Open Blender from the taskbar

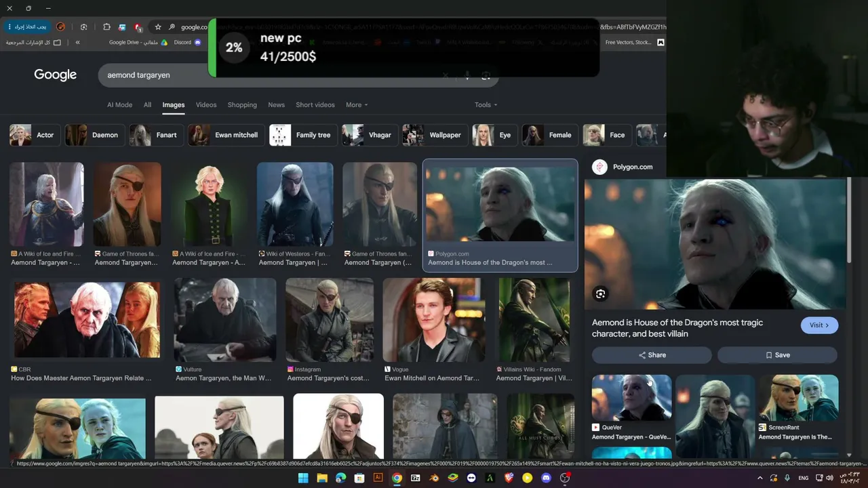pyautogui.click(x=434, y=478)
